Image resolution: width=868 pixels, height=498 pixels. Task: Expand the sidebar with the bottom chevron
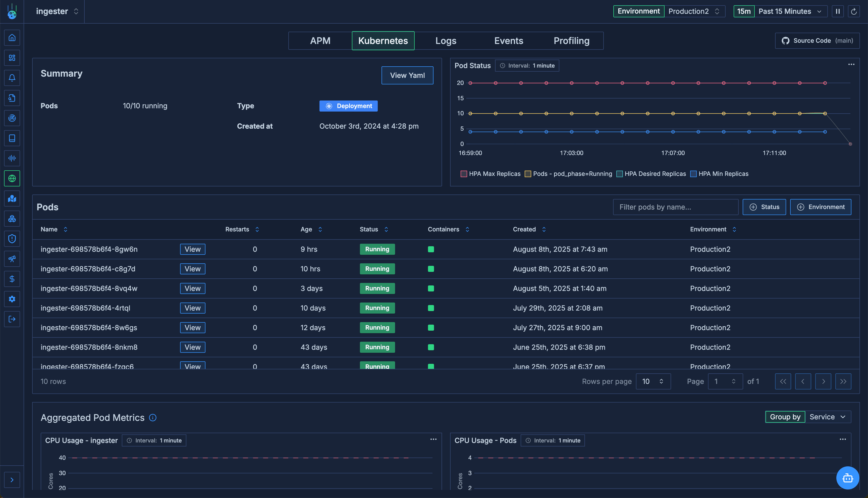click(x=12, y=480)
